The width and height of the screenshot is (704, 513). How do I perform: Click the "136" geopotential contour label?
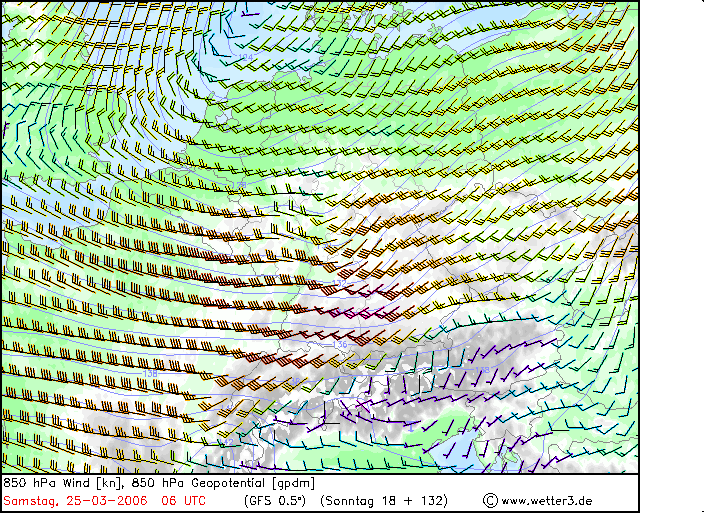point(339,344)
